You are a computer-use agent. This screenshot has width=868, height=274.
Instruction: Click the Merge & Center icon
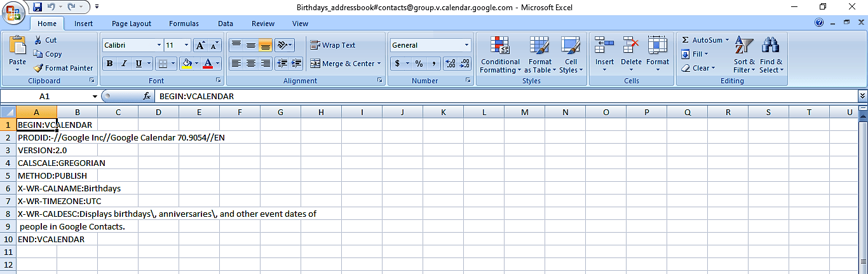click(x=315, y=64)
